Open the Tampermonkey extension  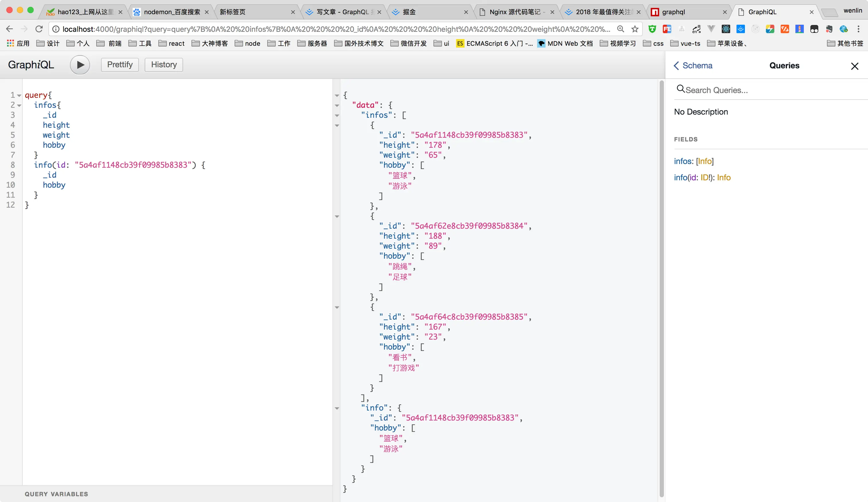tap(814, 29)
